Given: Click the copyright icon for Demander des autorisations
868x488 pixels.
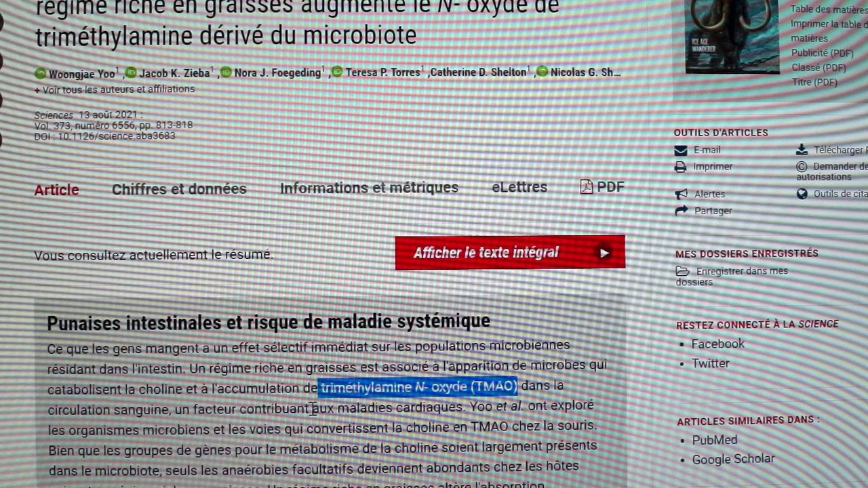Looking at the screenshot, I should tap(802, 166).
